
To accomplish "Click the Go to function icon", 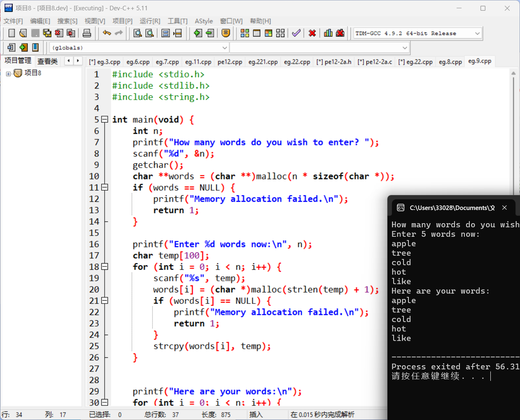I will (166, 33).
